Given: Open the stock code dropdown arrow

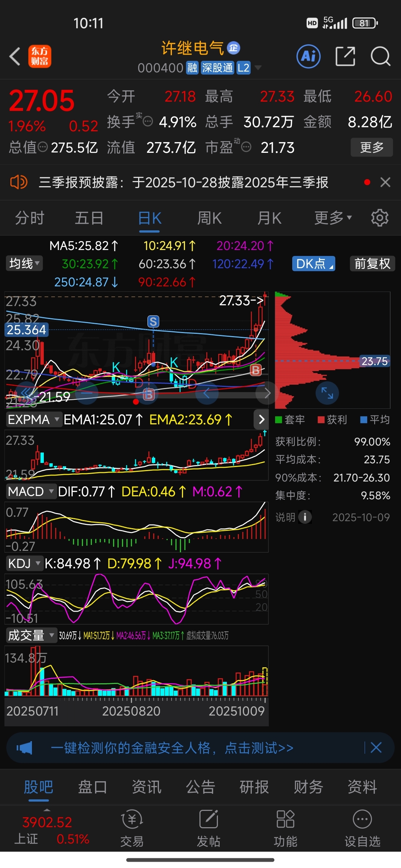Looking at the screenshot, I should click(x=258, y=68).
